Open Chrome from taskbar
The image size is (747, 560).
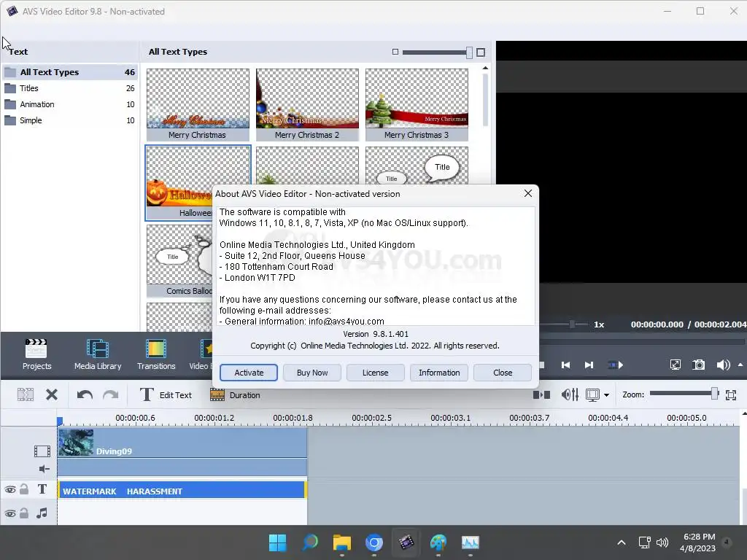pos(374,542)
